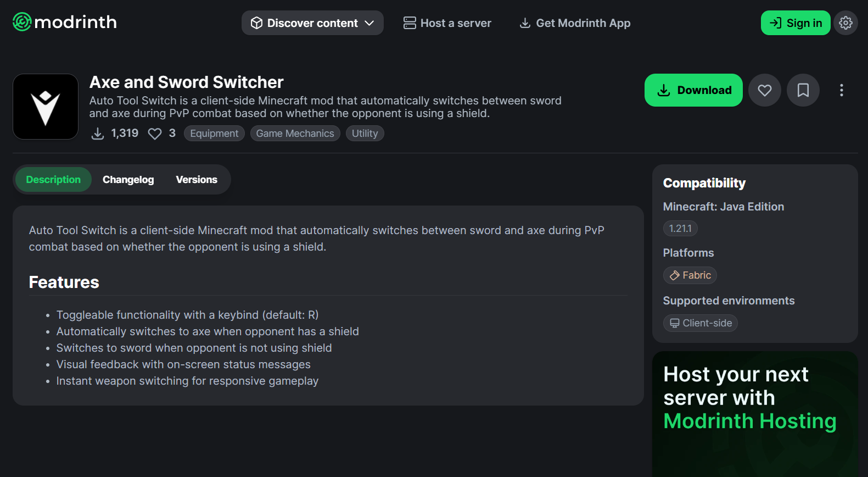Screen dimensions: 868x477
Task: Open the Modrinth Hosting promo banner
Action: (x=755, y=414)
